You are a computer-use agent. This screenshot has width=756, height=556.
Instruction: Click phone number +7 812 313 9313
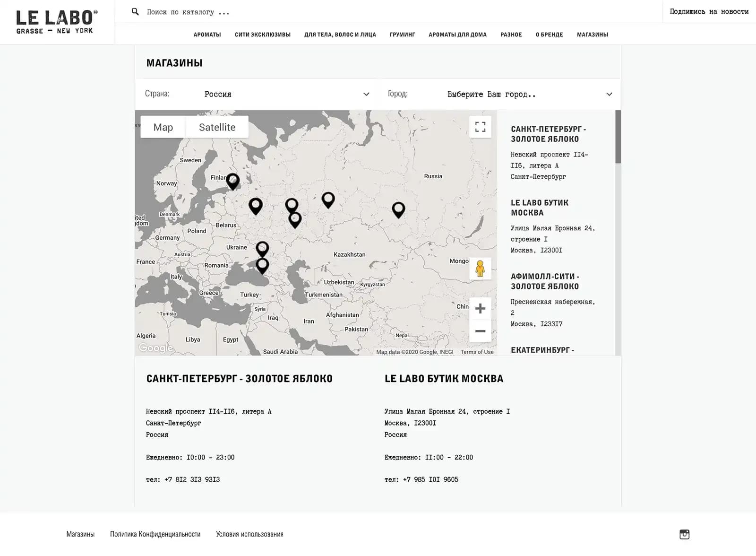[192, 479]
